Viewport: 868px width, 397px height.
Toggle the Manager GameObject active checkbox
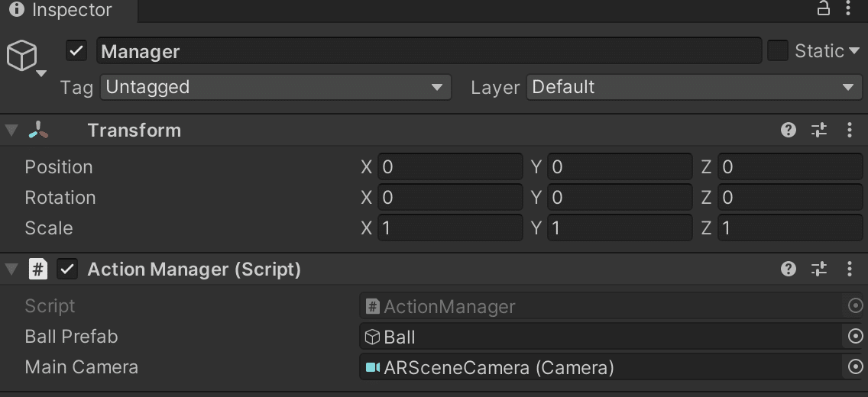pos(76,51)
